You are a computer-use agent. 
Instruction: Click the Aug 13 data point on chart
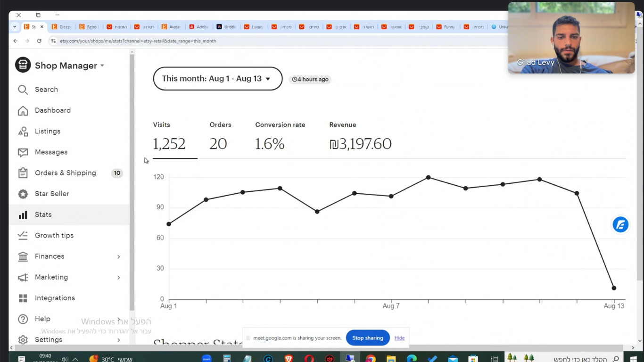[x=614, y=288]
